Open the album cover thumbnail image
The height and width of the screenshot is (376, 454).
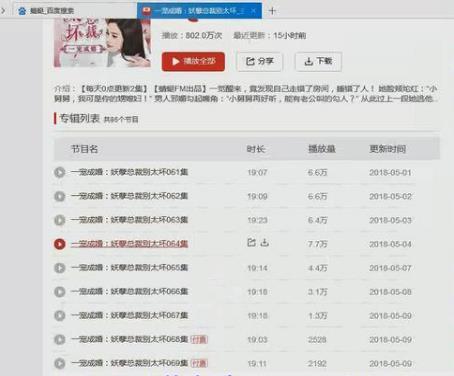click(102, 43)
